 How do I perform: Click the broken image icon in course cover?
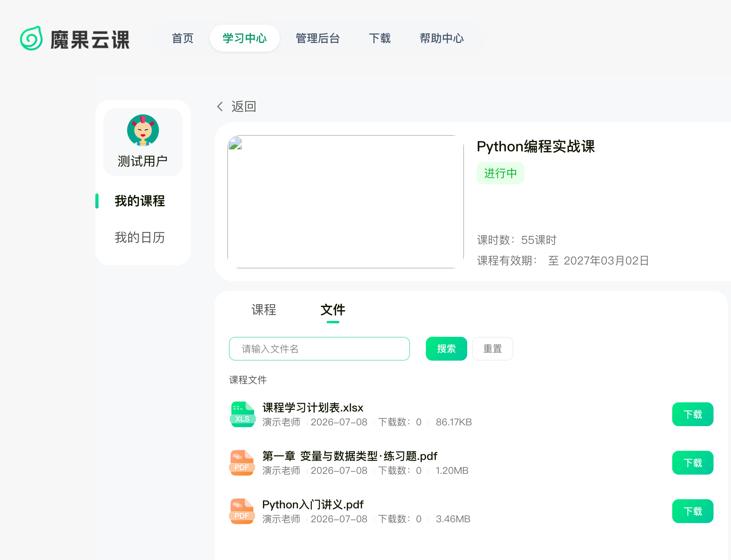pyautogui.click(x=235, y=143)
